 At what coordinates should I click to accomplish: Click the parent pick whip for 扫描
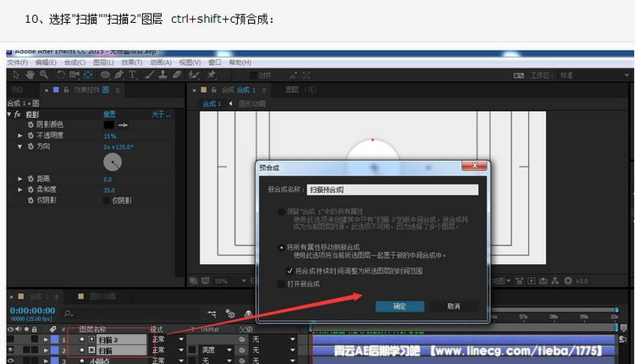(242, 350)
